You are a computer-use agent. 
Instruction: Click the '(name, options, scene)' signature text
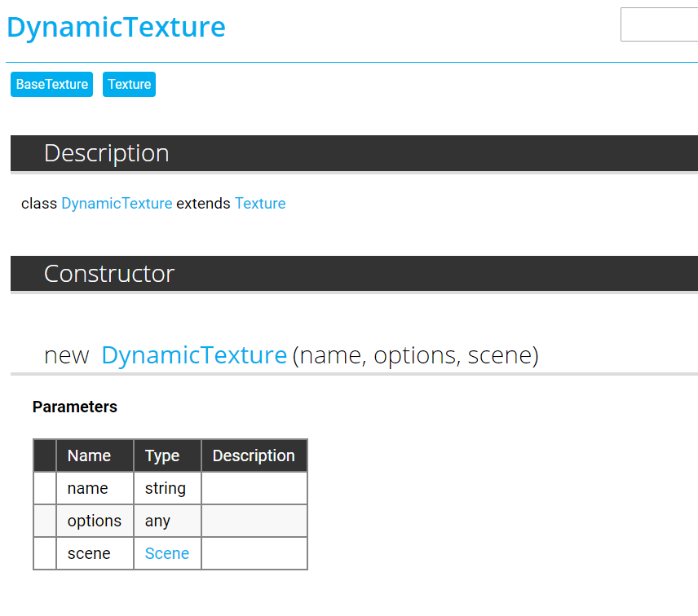[415, 356]
